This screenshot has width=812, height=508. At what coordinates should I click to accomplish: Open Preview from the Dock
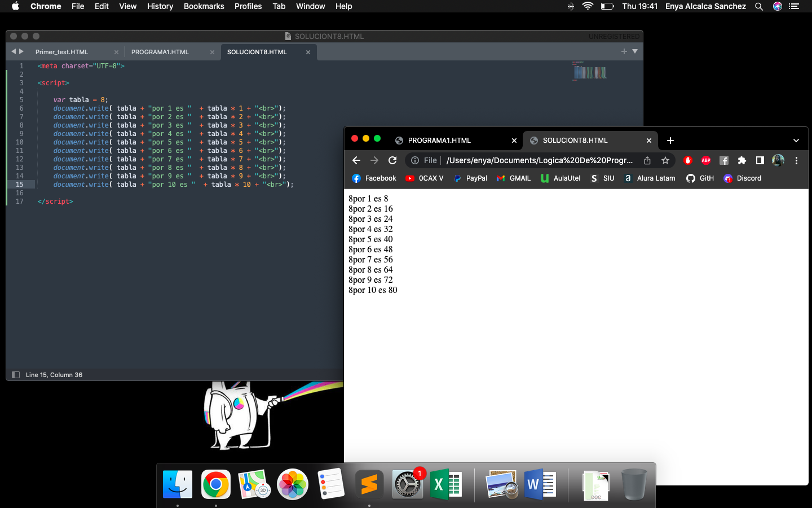tap(501, 484)
